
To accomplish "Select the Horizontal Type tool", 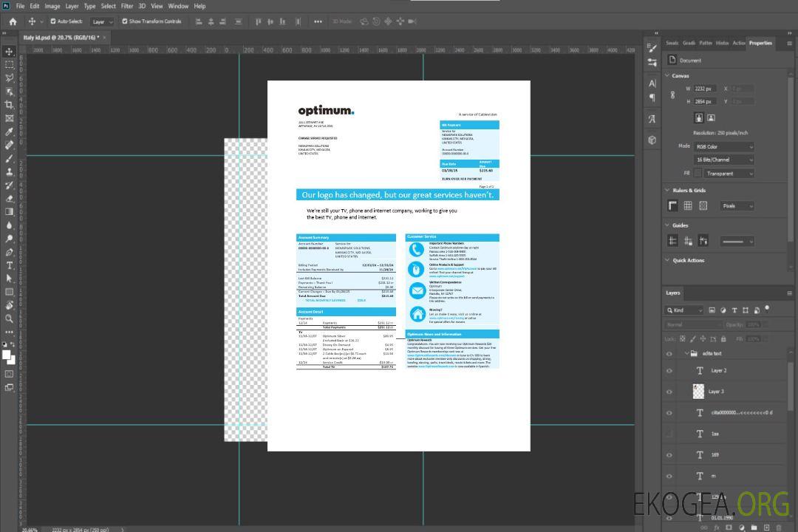I will tap(9, 265).
